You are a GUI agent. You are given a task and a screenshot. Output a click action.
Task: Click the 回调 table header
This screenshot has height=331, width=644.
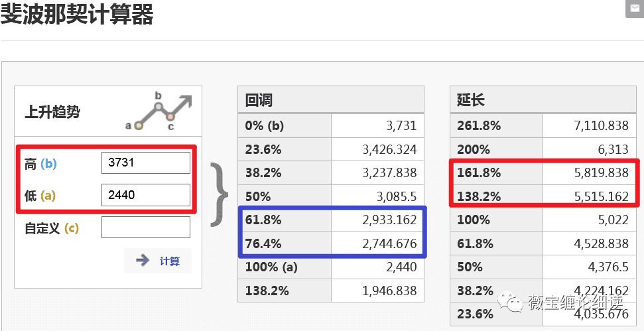coord(259,100)
